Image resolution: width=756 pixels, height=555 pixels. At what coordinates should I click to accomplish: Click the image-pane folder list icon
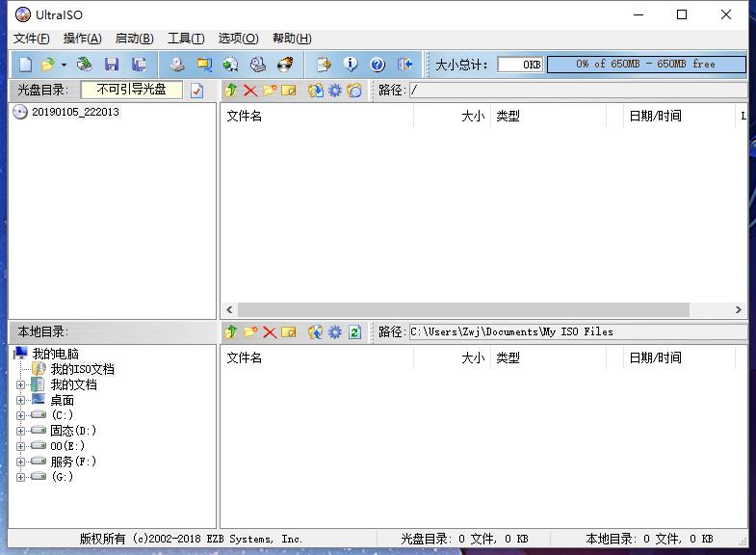(354, 91)
